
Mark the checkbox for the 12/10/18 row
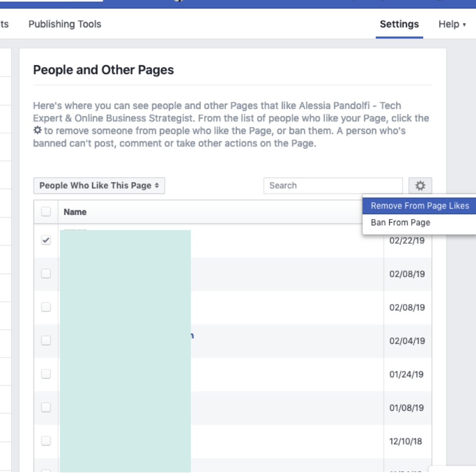[46, 441]
